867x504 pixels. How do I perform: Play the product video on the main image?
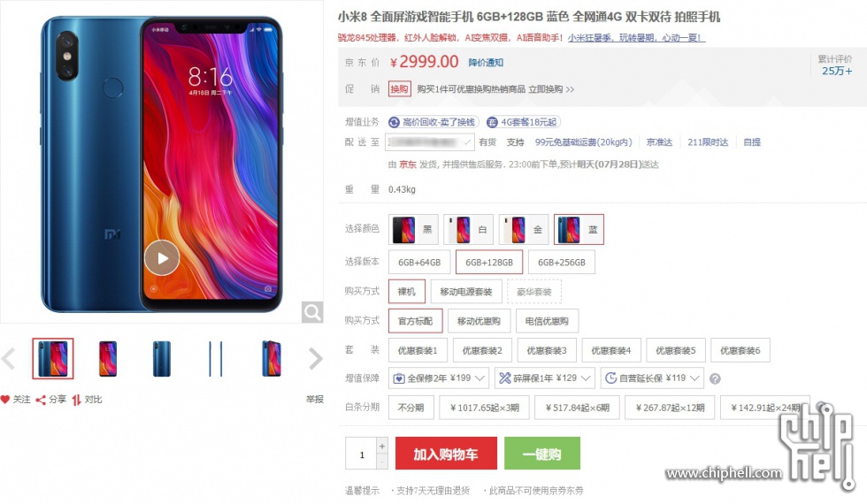click(162, 258)
